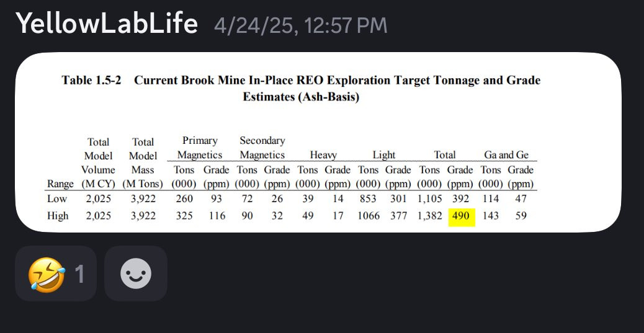This screenshot has width=644, height=333.
Task: Click the High range row label
Action: tap(58, 216)
